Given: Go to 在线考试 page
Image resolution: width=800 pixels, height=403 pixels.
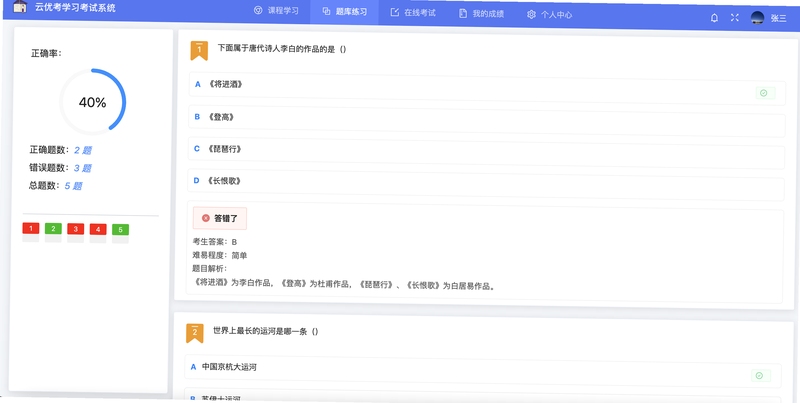Looking at the screenshot, I should (x=413, y=13).
